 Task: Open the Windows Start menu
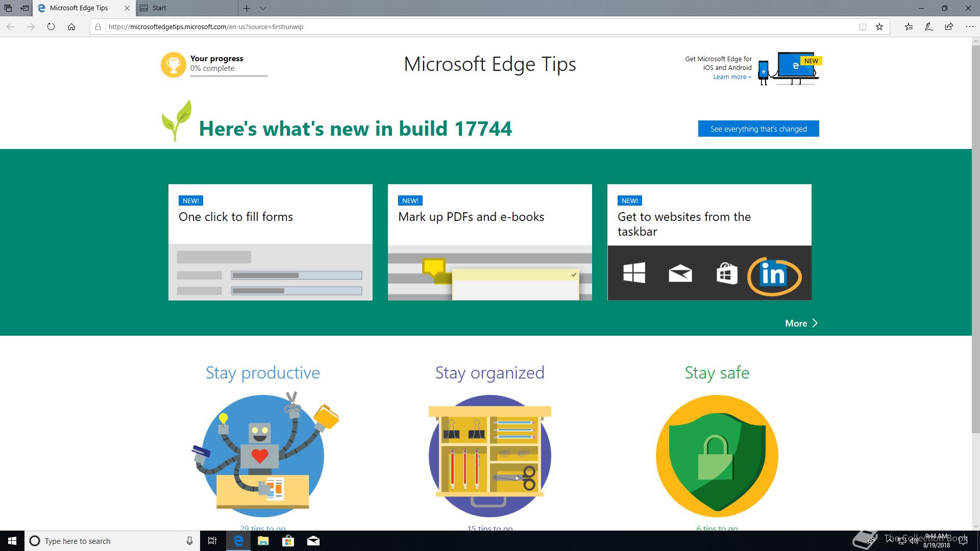(x=12, y=541)
